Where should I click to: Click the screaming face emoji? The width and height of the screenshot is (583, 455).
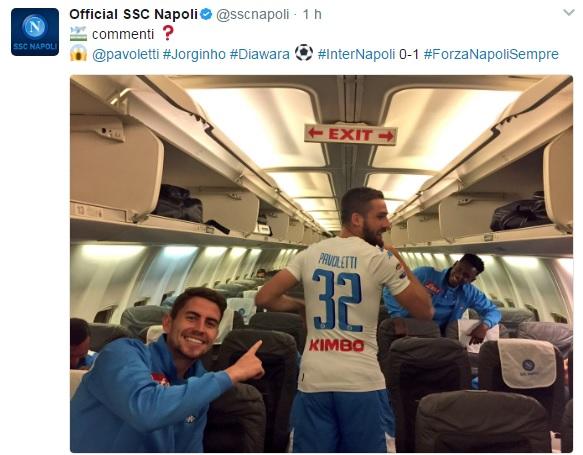coord(78,53)
